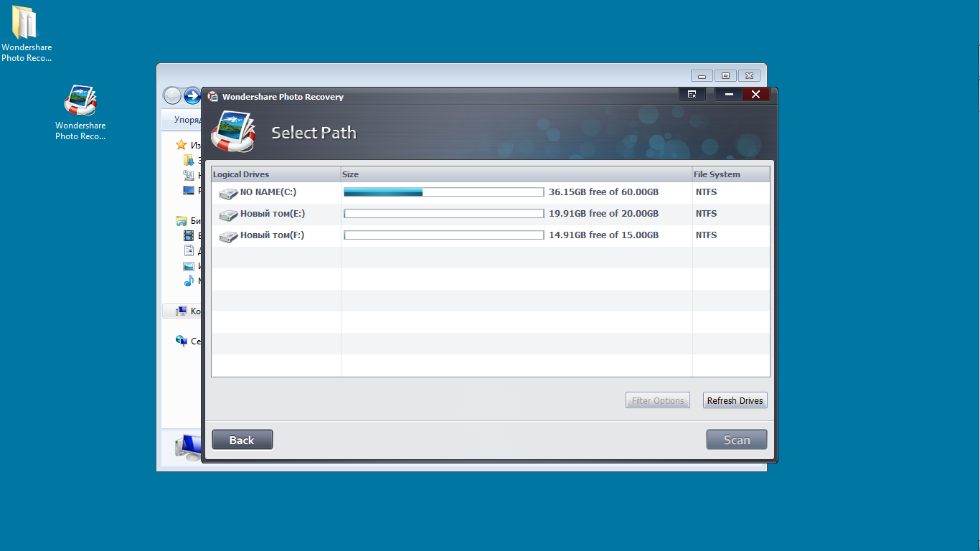Screen dimensions: 980x551
Task: Select the NO NAME(C:) drive row
Action: pyautogui.click(x=491, y=193)
